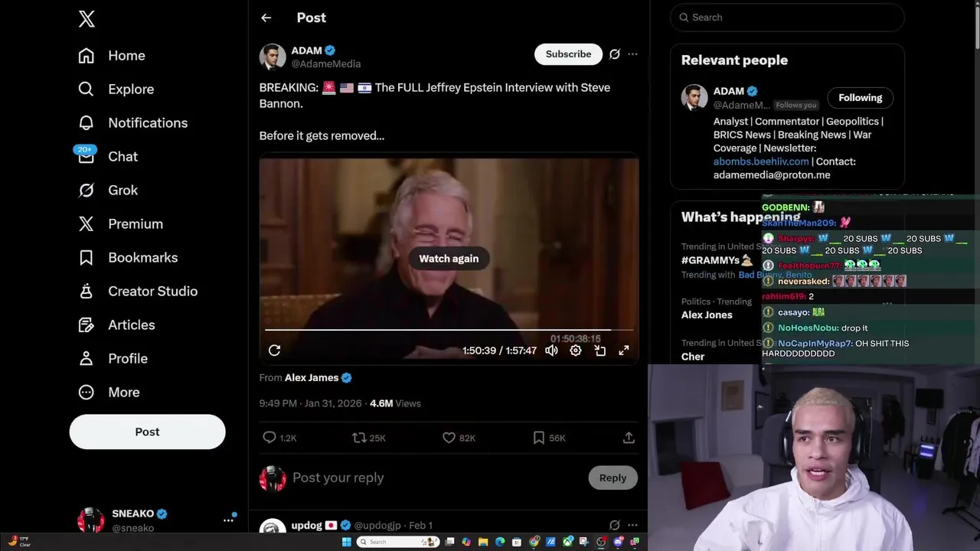Image resolution: width=980 pixels, height=551 pixels.
Task: Bookmark the post via 56K icon
Action: tap(539, 438)
